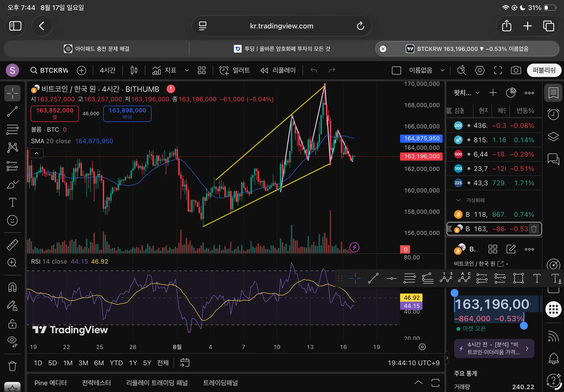Select the 1M time range
The image size is (564, 392).
click(68, 363)
